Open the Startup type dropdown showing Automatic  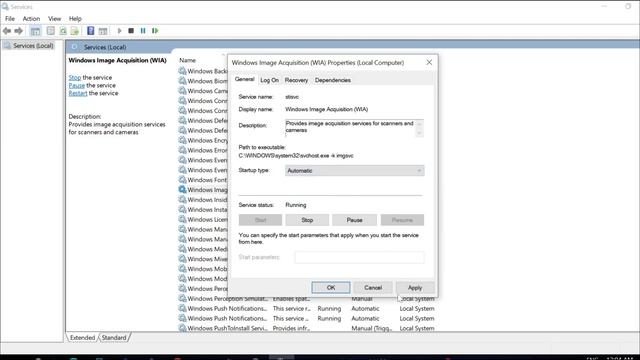pyautogui.click(x=354, y=171)
